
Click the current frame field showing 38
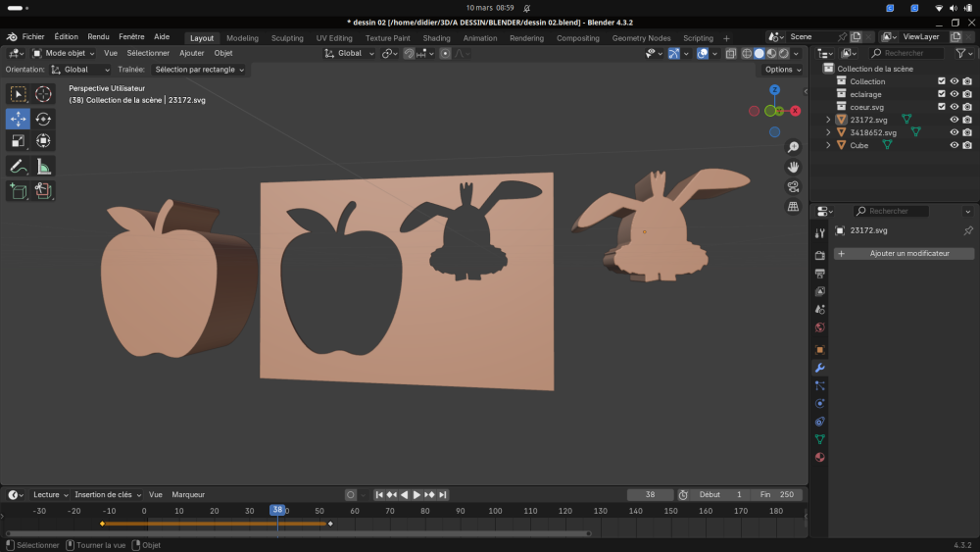tap(651, 495)
